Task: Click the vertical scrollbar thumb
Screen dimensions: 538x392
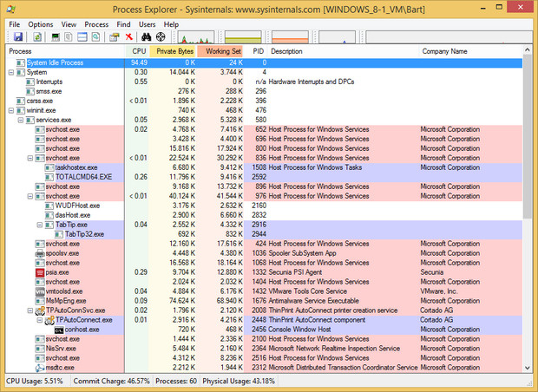Action: coord(528,137)
